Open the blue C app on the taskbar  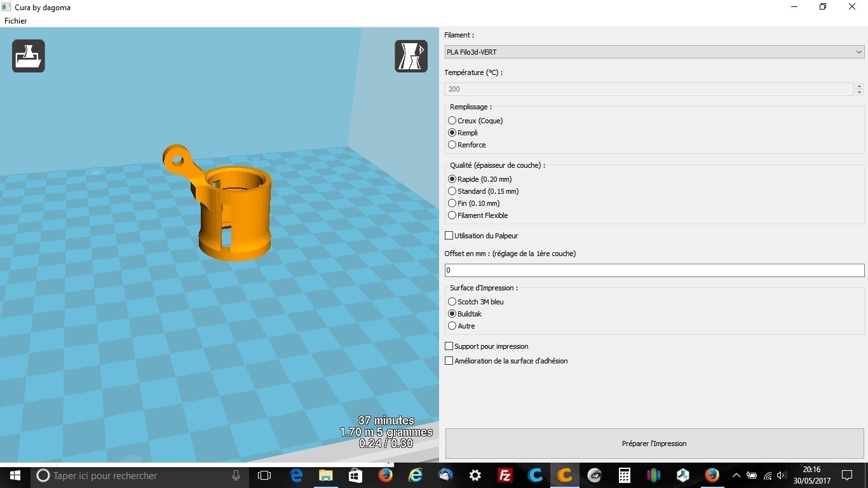pyautogui.click(x=535, y=475)
